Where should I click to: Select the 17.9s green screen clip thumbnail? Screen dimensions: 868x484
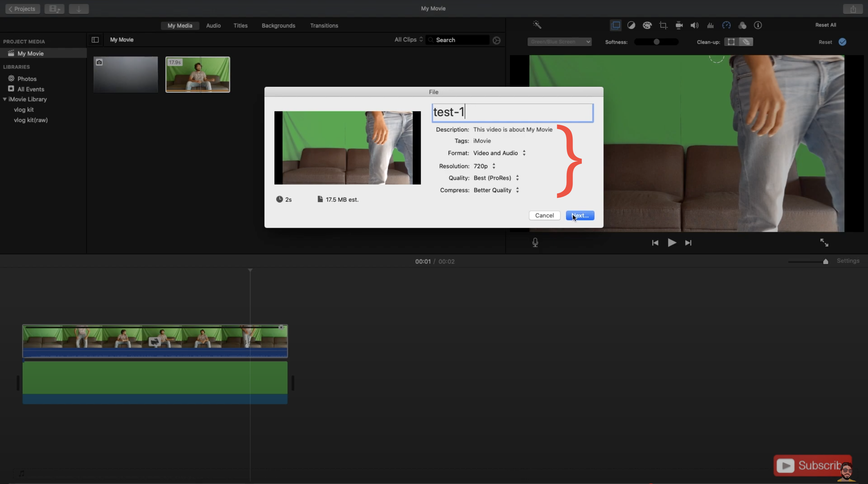[x=198, y=74]
